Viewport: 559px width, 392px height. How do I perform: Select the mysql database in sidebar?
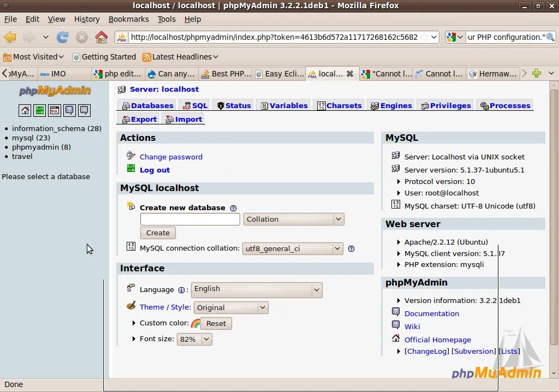click(31, 138)
